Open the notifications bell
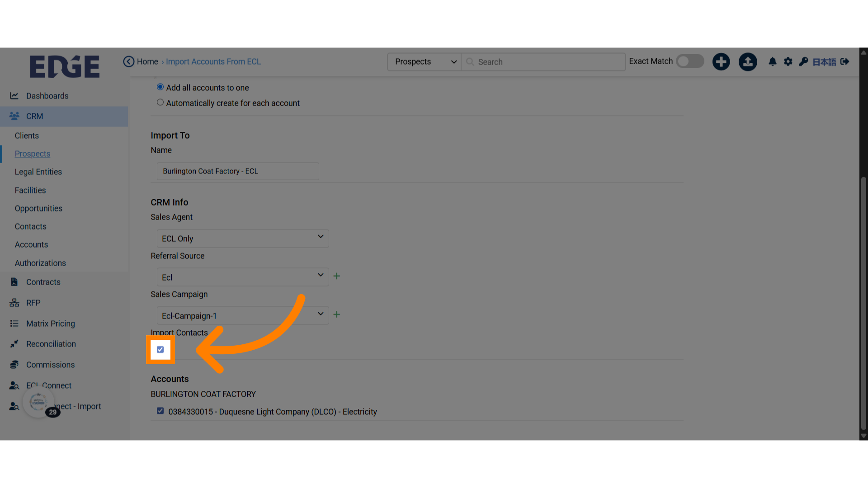Viewport: 868px width, 488px height. (x=773, y=61)
